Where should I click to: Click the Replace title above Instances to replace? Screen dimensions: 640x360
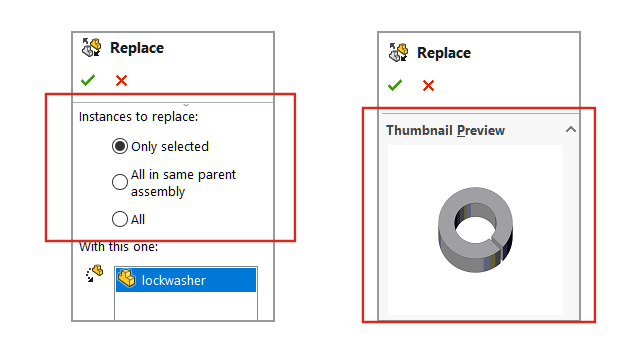click(137, 48)
